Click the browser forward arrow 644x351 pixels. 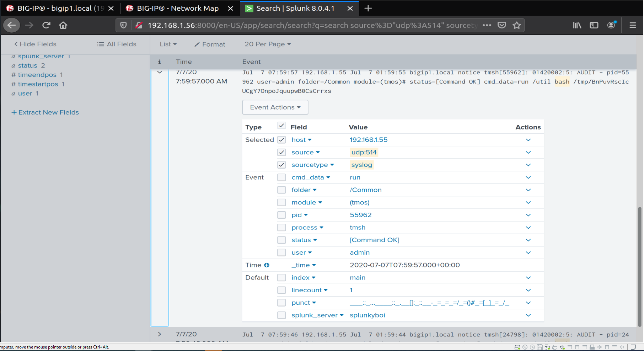click(29, 25)
